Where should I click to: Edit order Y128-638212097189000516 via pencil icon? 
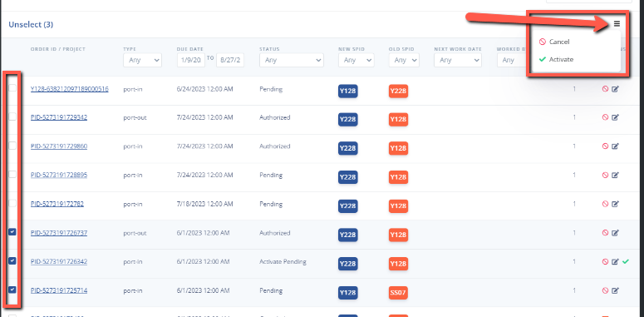tap(615, 88)
